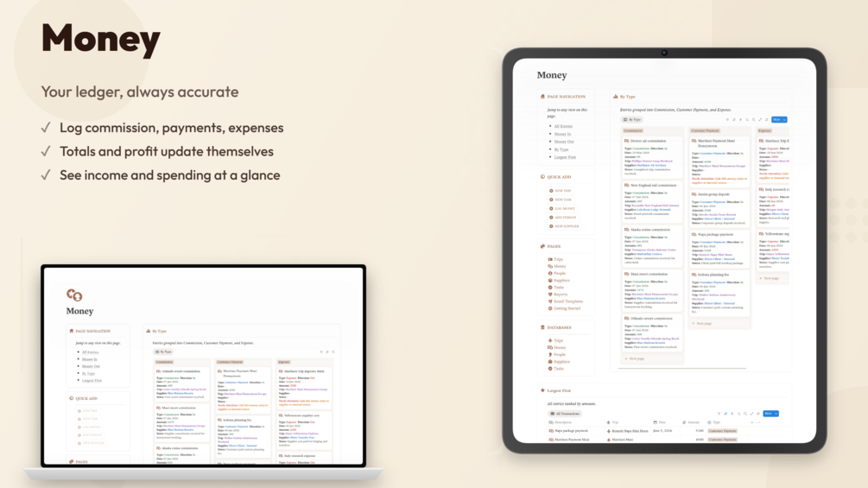Select By Type view tab on laptop
This screenshot has height=488, width=868.
[164, 352]
